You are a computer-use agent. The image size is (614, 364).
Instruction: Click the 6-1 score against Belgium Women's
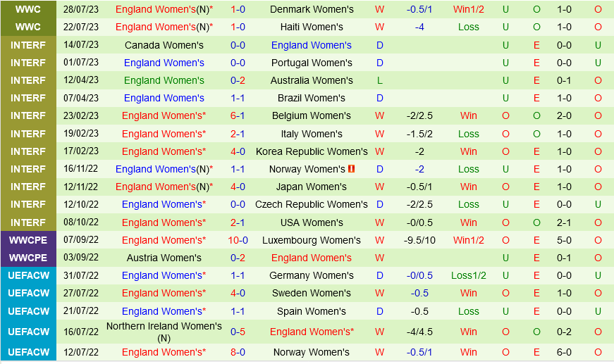(238, 115)
